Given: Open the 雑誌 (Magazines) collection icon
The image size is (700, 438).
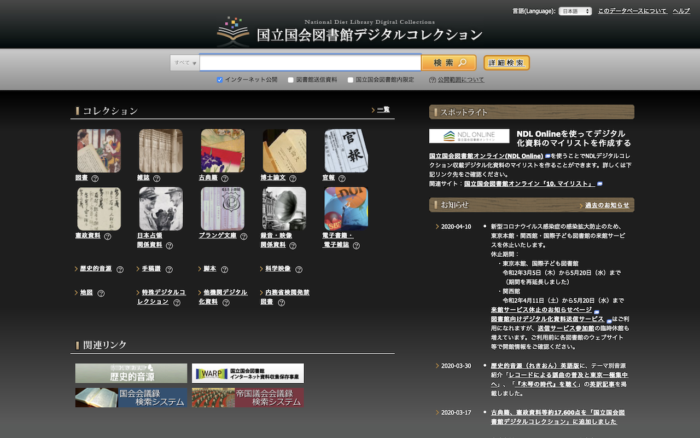Looking at the screenshot, I should pyautogui.click(x=160, y=150).
